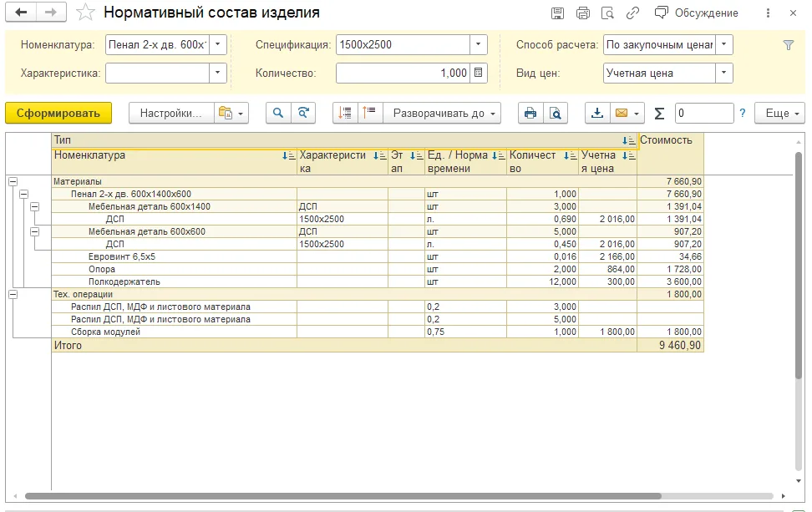This screenshot has width=812, height=512.
Task: Click the filter funnel icon
Action: click(x=788, y=45)
